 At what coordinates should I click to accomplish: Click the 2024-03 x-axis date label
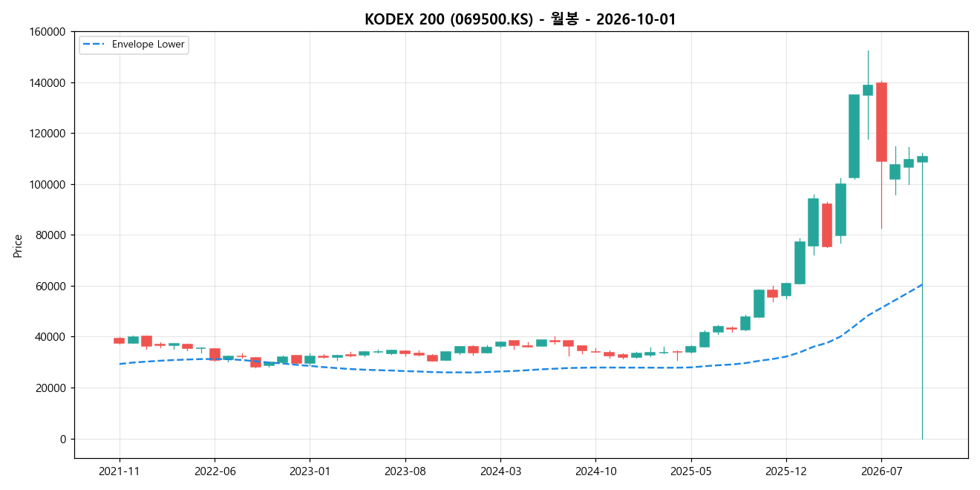(x=500, y=471)
